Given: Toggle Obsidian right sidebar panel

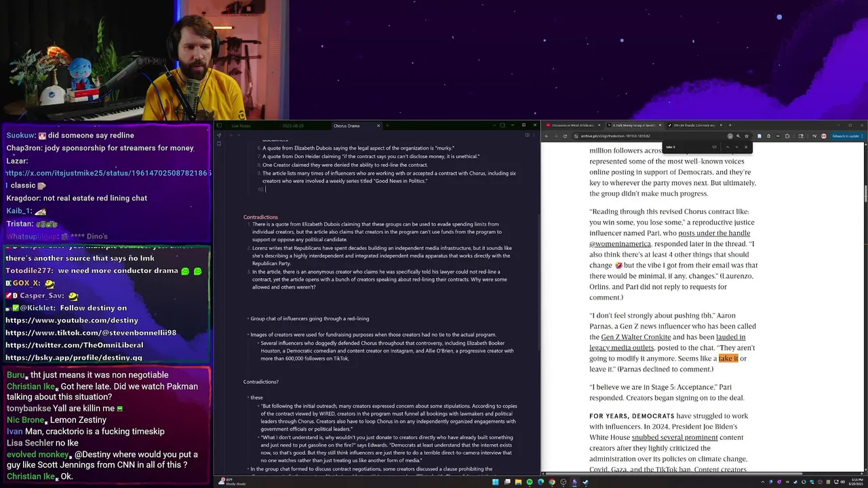Looking at the screenshot, I should (x=502, y=125).
